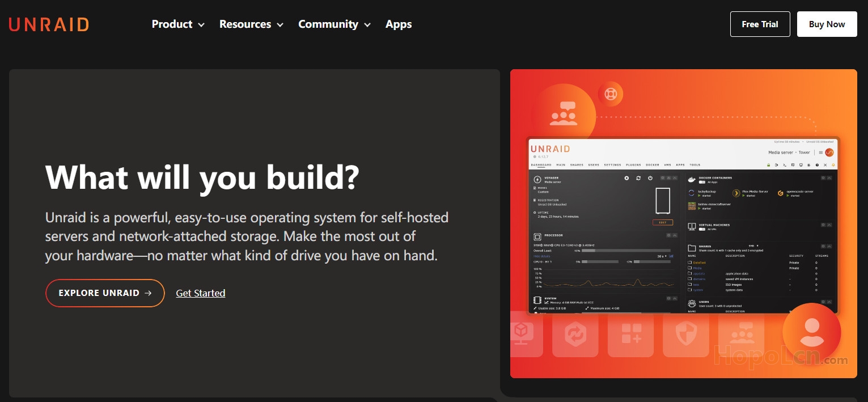The image size is (868, 402).
Task: Click the add-apps grid tile
Action: click(x=631, y=334)
